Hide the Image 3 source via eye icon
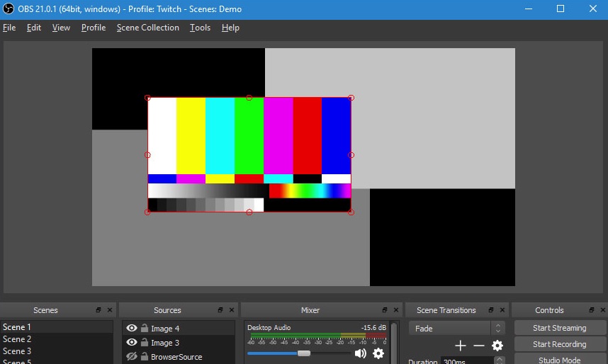The image size is (608, 364). 131,343
